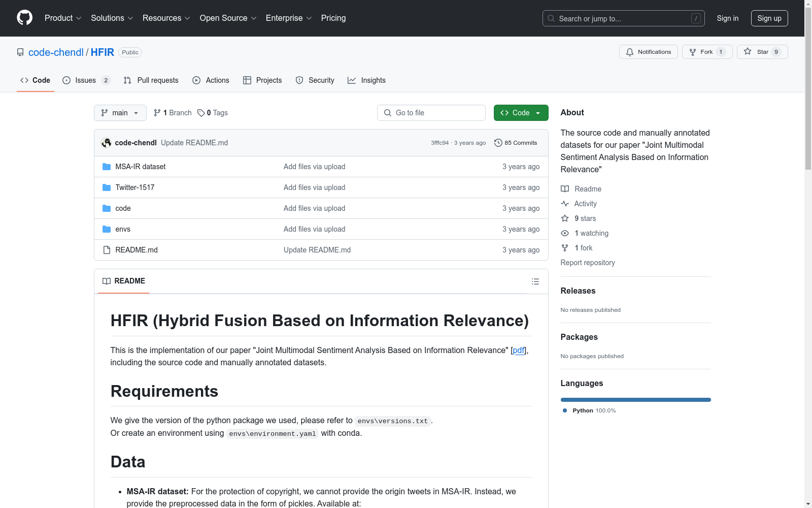Open the Packages heading link

point(579,337)
